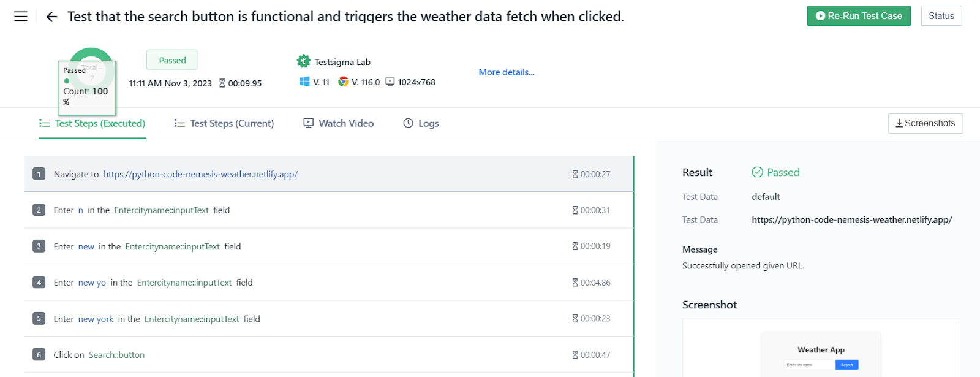Click the execution duration hourglass icon
This screenshot has width=980, height=377.
[x=222, y=83]
